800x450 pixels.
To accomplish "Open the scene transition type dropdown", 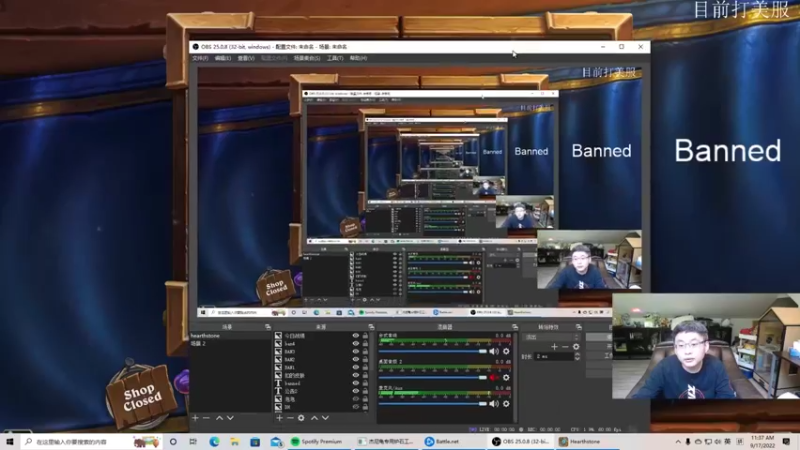I will click(x=553, y=337).
